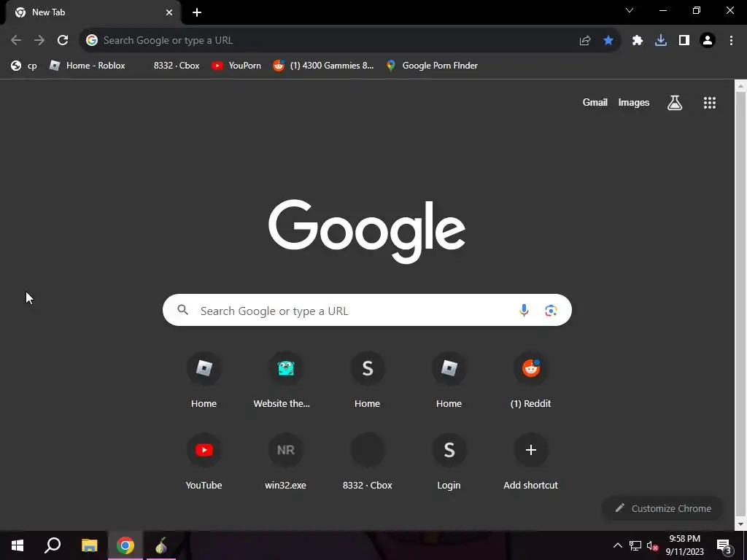Open the YouTube shortcut tile
The image size is (747, 560).
coord(204,463)
